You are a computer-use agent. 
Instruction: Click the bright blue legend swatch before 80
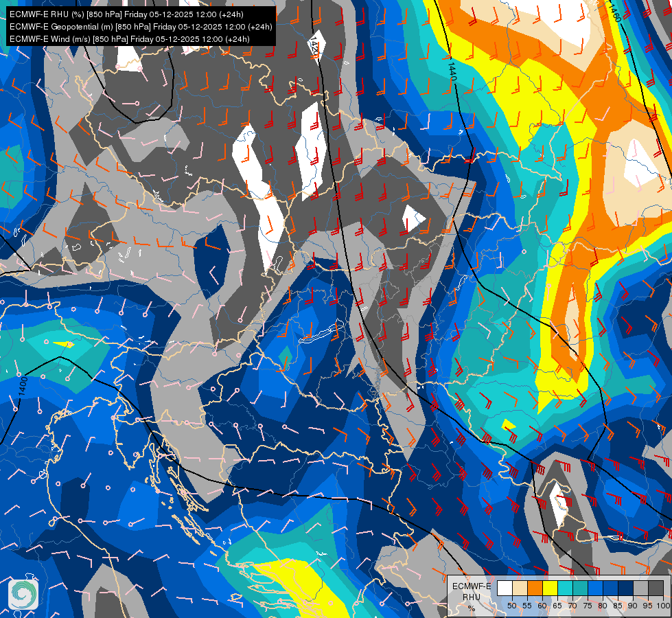tap(596, 588)
